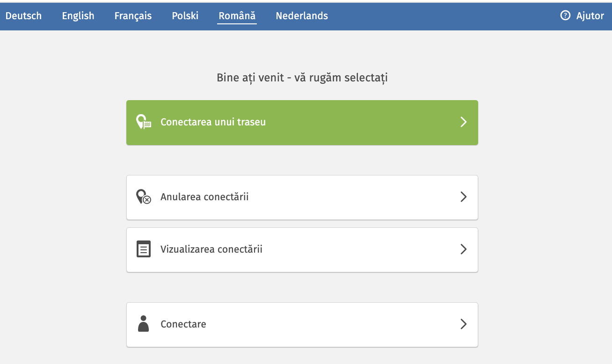
Task: Select Français from the language bar
Action: click(x=132, y=15)
